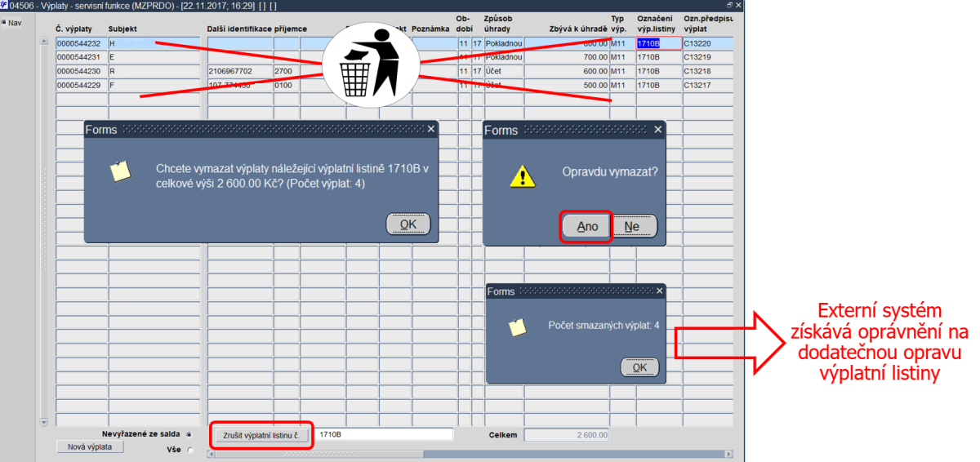
Task: Select payment number 0000544232 cell
Action: (x=82, y=44)
